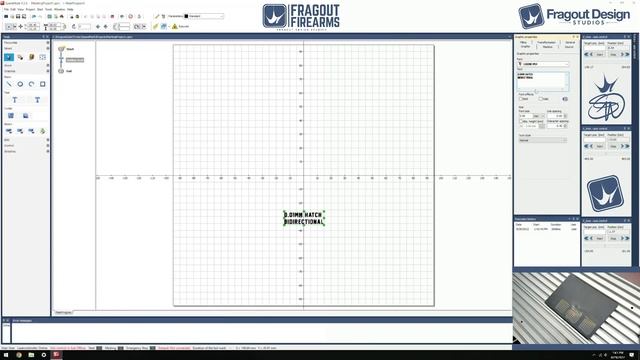Switch to the Position tab
The height and width of the screenshot is (360, 640).
pyautogui.click(x=548, y=47)
